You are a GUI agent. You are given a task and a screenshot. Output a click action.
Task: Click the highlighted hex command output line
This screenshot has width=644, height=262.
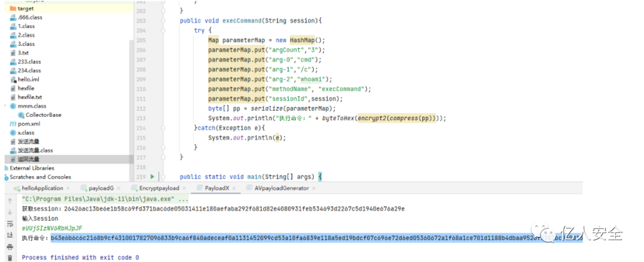[x=316, y=238]
